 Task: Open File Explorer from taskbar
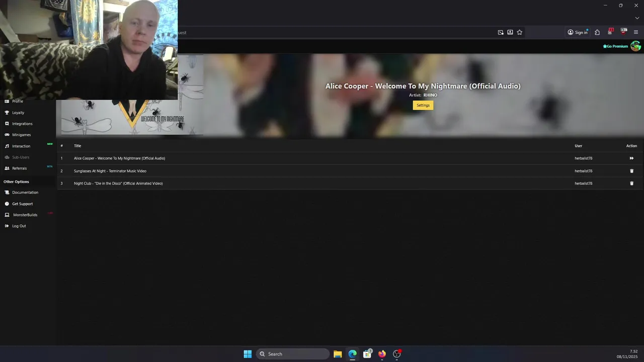[338, 354]
